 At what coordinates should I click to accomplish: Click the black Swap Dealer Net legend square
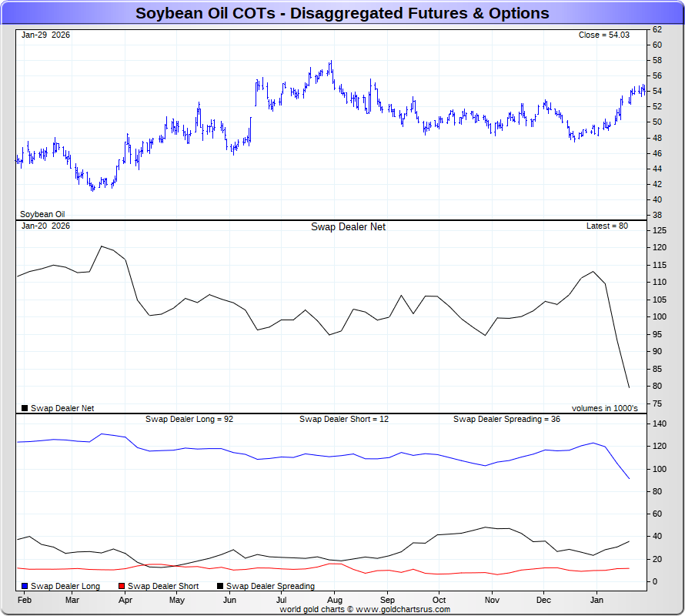click(x=25, y=409)
